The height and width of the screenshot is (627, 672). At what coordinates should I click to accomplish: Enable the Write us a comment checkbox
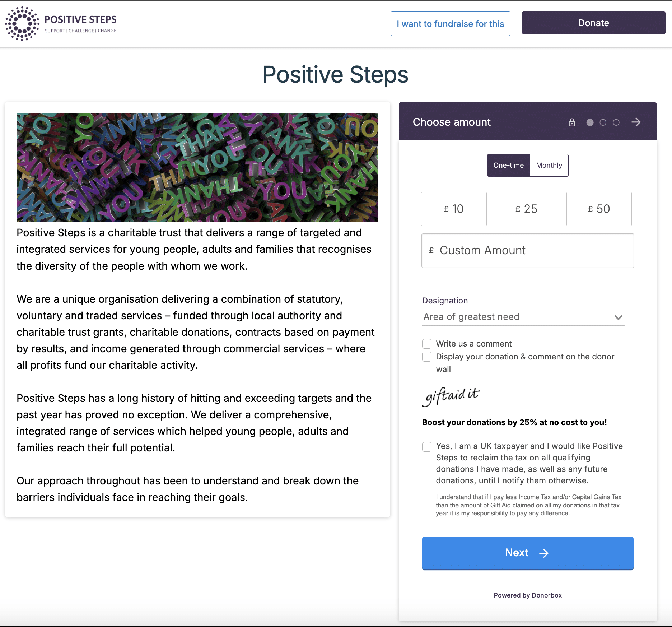427,344
